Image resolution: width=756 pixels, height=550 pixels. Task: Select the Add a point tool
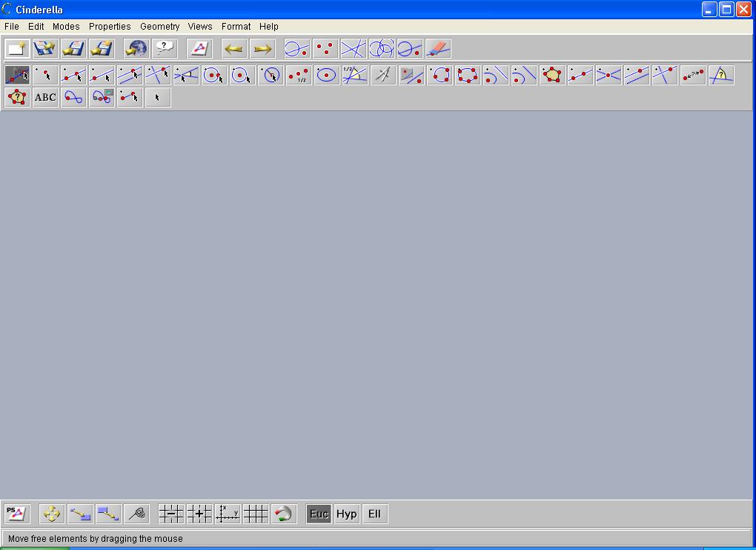point(45,75)
